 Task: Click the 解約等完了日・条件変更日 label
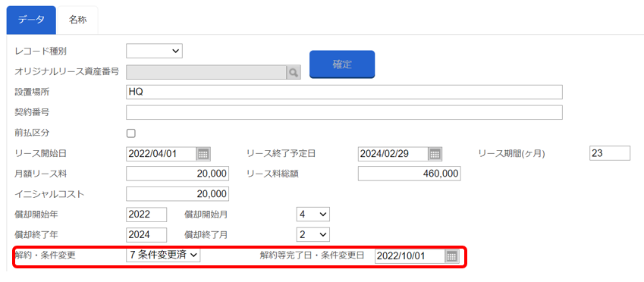pyautogui.click(x=313, y=255)
